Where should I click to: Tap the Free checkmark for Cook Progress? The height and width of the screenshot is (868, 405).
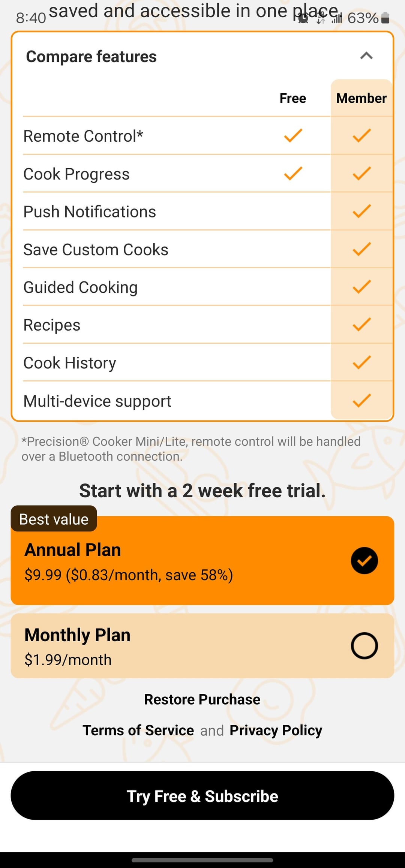pos(293,174)
